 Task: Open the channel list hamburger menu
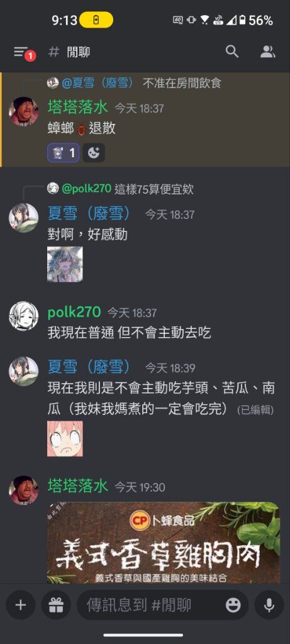coord(21,52)
